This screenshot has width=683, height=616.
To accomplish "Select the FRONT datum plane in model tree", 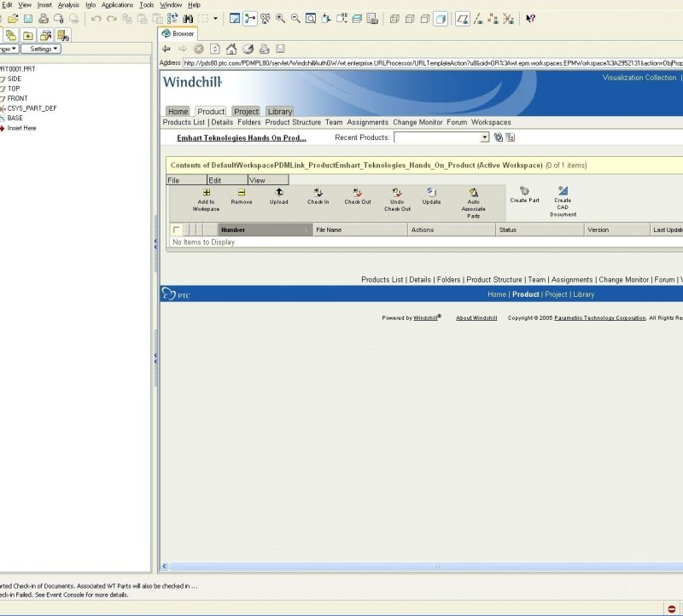I will [x=17, y=98].
